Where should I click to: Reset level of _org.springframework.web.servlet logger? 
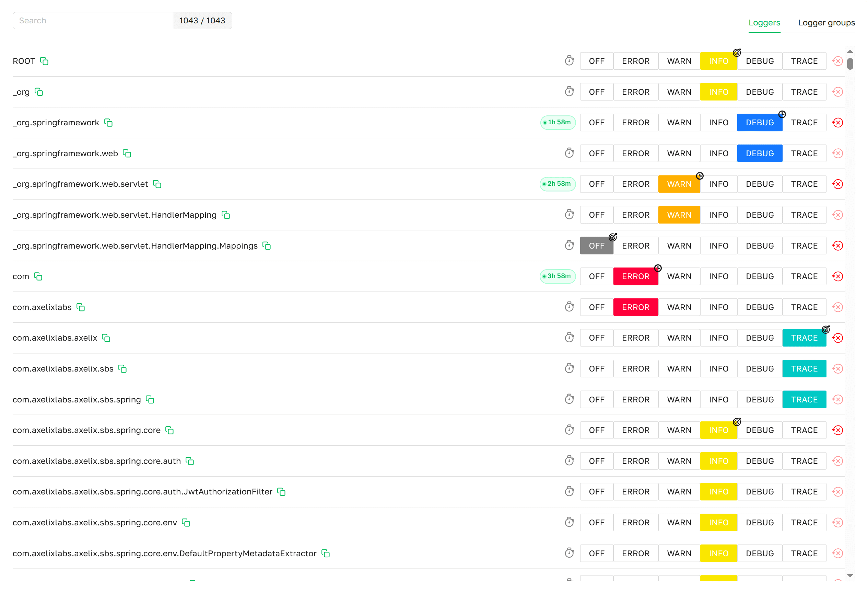coord(838,184)
